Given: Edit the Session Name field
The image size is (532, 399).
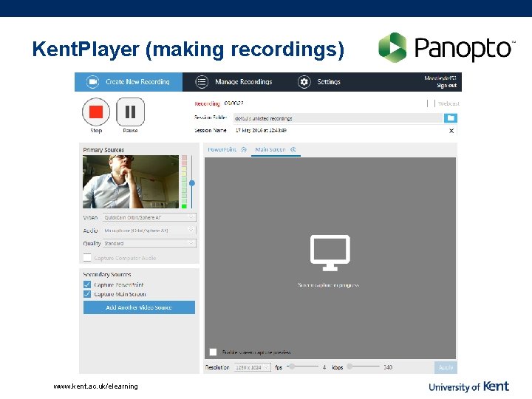Looking at the screenshot, I should click(x=341, y=130).
